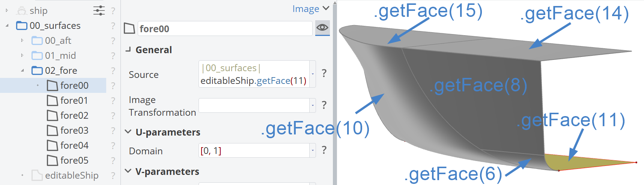Viewport: 644px width, 185px height.
Task: Toggle visibility eye icon for fore00
Action: pos(322,27)
